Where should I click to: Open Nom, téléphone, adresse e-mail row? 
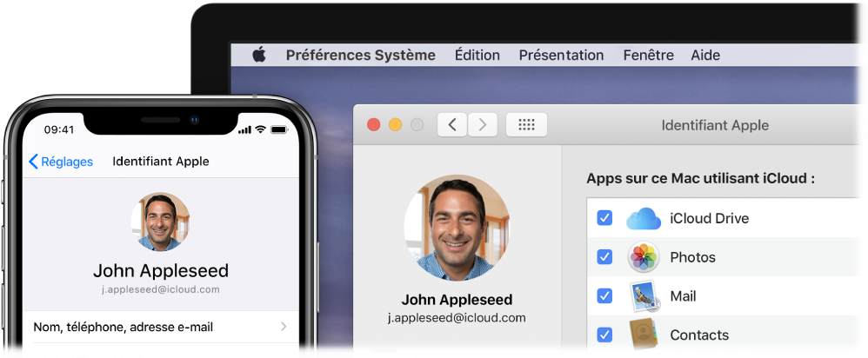coord(161,327)
